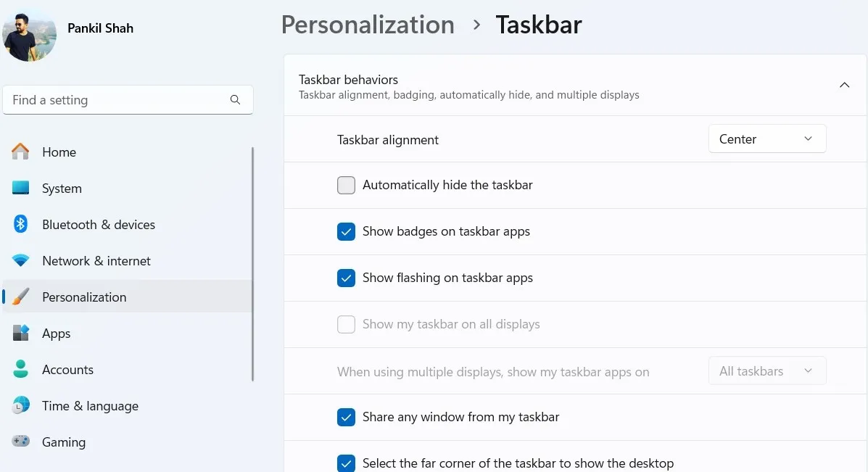Uncheck Show flashing on taskbar apps
Image resolution: width=868 pixels, height=472 pixels.
pos(346,278)
